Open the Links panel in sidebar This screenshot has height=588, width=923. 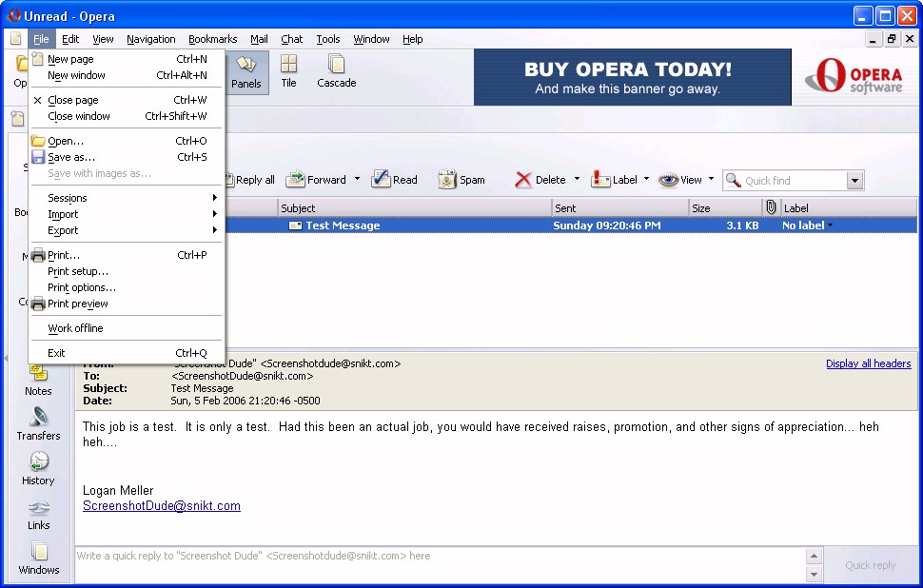(x=38, y=514)
